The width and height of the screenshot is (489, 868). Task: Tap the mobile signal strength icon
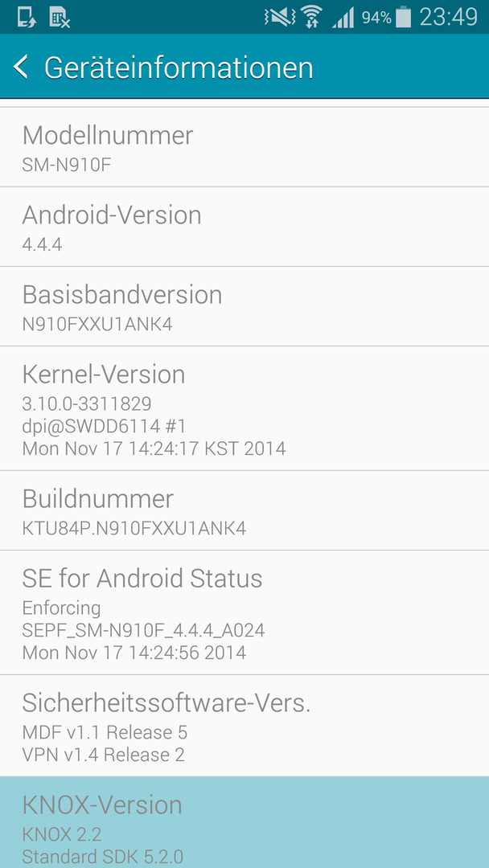pos(343,18)
